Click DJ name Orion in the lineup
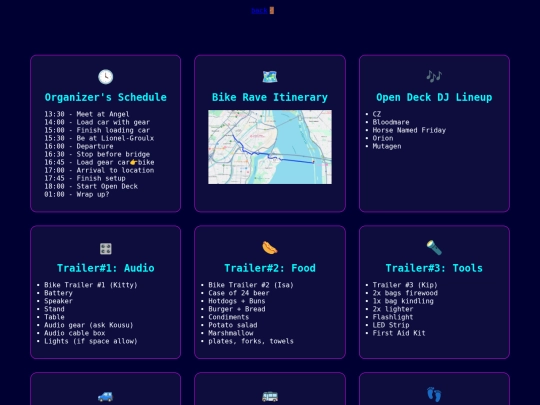The image size is (540, 405). (383, 138)
